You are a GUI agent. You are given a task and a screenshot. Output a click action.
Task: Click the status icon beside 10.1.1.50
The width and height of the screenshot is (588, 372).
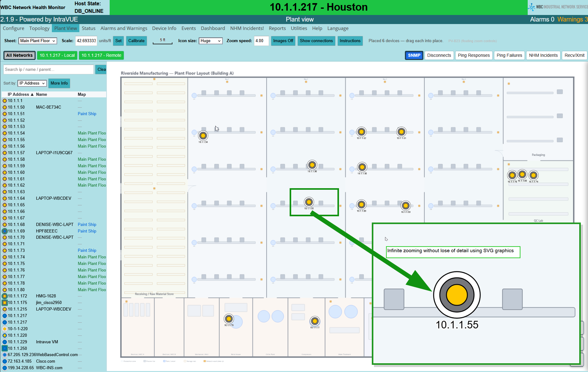[5, 107]
